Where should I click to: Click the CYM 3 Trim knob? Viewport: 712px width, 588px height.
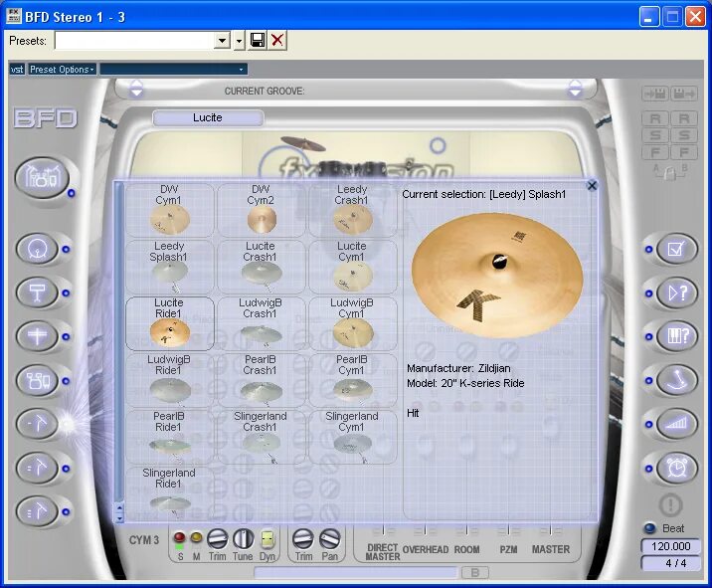coord(217,539)
